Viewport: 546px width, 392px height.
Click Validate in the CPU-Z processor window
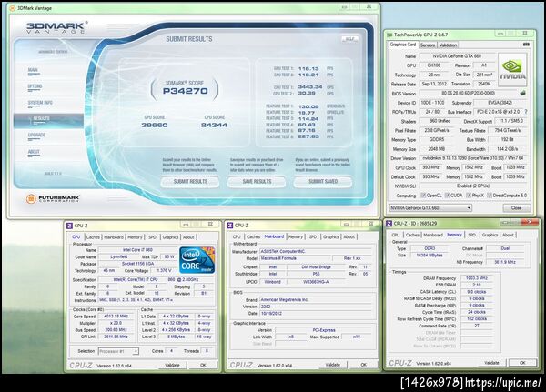tap(172, 366)
